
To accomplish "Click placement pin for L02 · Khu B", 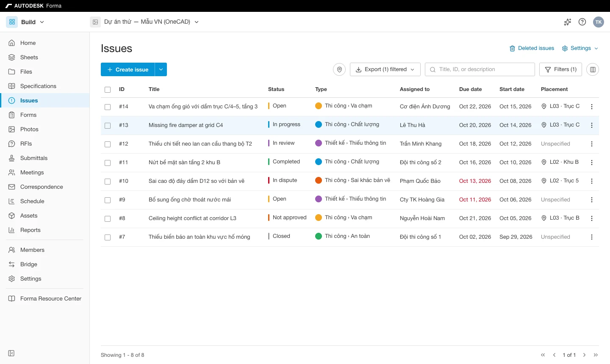I will (x=544, y=162).
